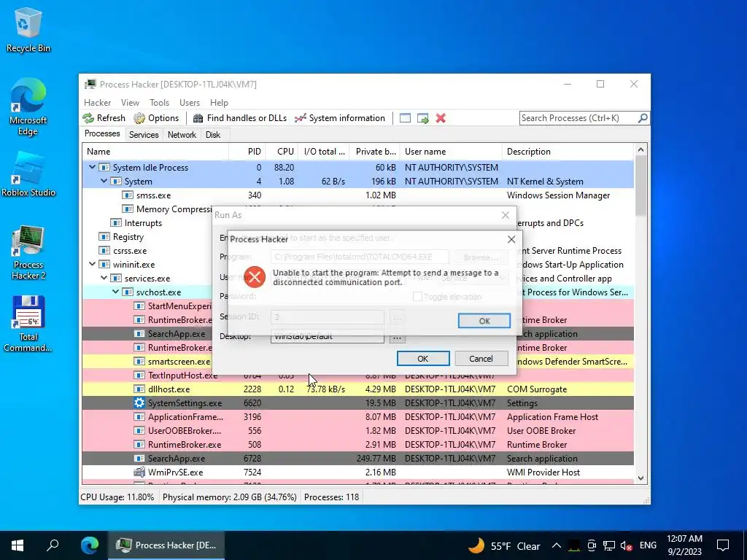Screen dimensions: 747x560
Task: Sort by the Name column header
Action: [x=155, y=152]
